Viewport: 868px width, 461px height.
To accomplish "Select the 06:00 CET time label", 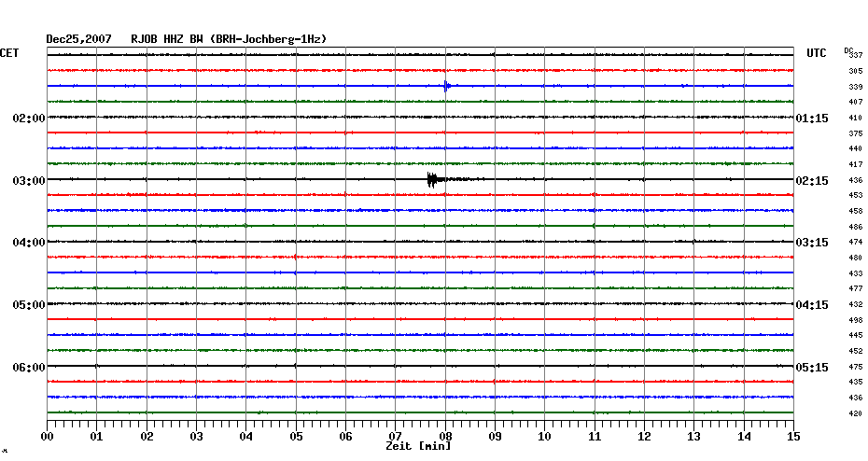I will pos(29,368).
